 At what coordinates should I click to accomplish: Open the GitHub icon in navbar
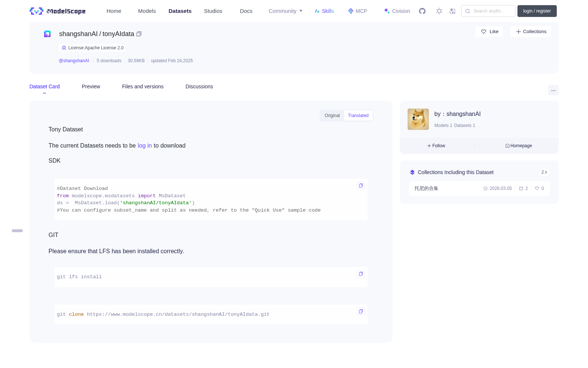coord(422,11)
